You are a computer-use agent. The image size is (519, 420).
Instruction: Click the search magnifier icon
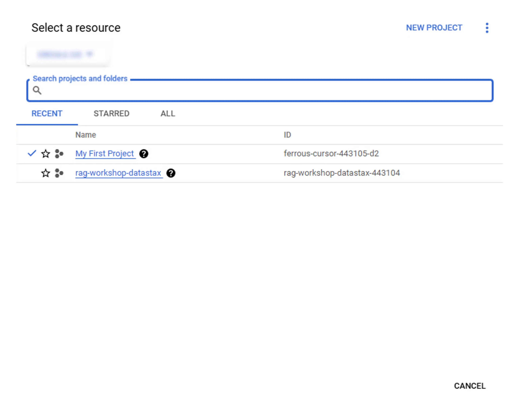click(x=37, y=90)
